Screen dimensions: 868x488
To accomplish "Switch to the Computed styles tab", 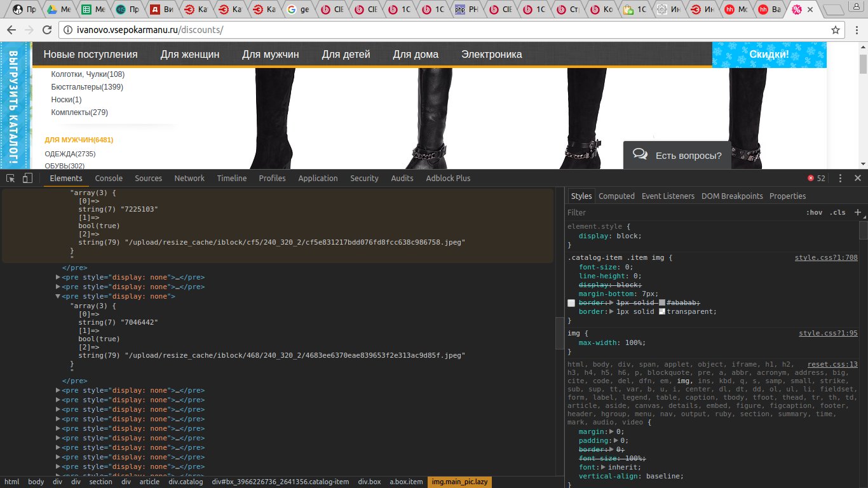I will 616,196.
